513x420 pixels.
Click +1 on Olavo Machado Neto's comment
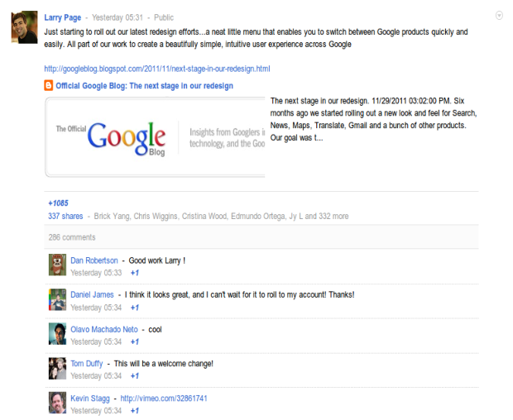135,342
